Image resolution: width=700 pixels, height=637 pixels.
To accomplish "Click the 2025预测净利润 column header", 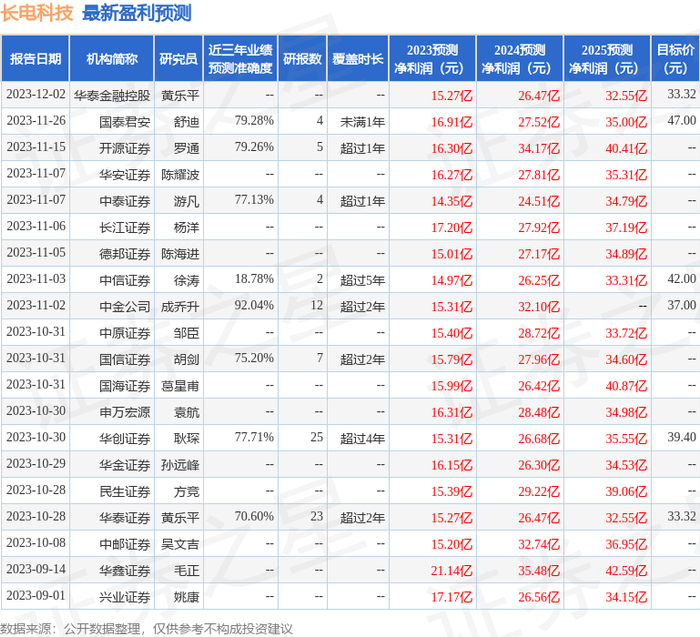I will [607, 59].
